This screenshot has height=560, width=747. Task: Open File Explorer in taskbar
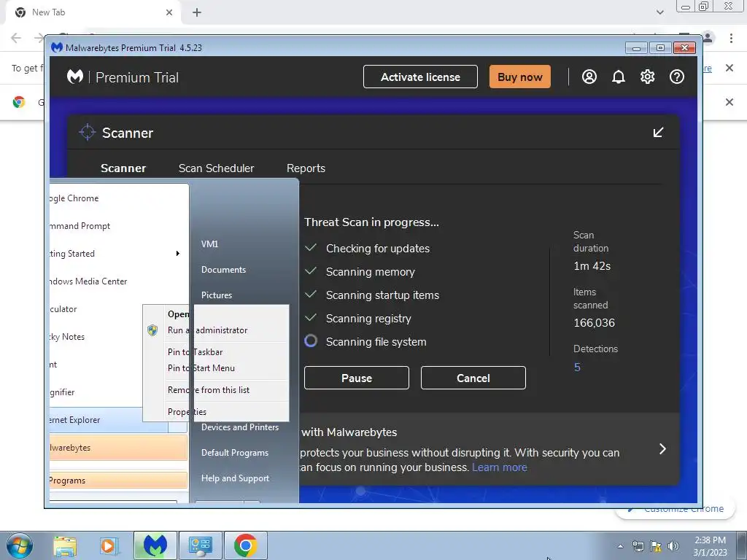pos(65,546)
